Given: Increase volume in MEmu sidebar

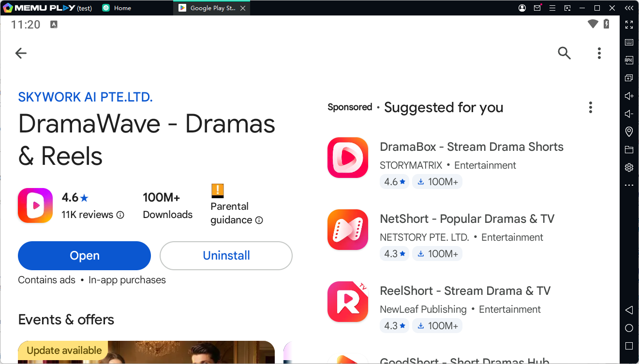Looking at the screenshot, I should coord(629,96).
